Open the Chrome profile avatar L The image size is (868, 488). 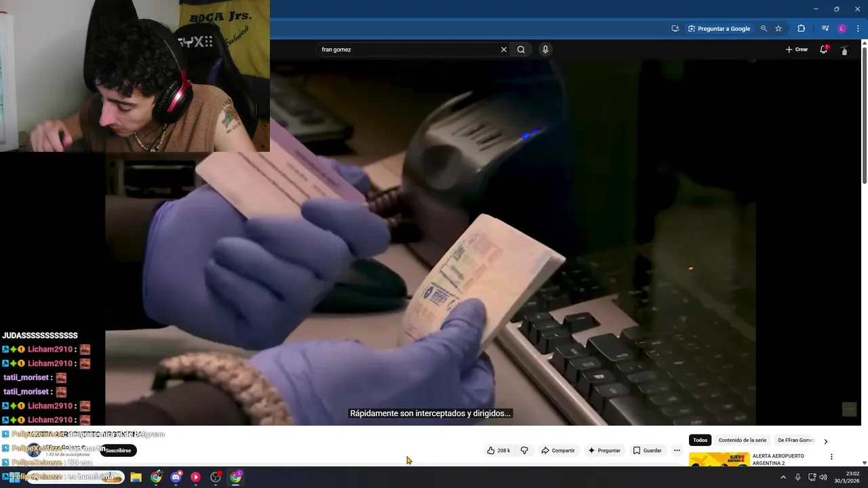tap(842, 28)
